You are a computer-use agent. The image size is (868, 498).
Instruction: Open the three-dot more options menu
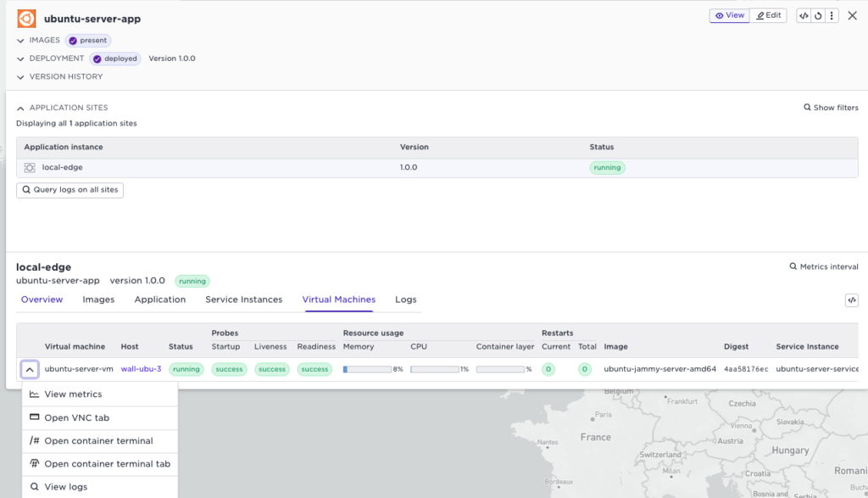tap(832, 15)
